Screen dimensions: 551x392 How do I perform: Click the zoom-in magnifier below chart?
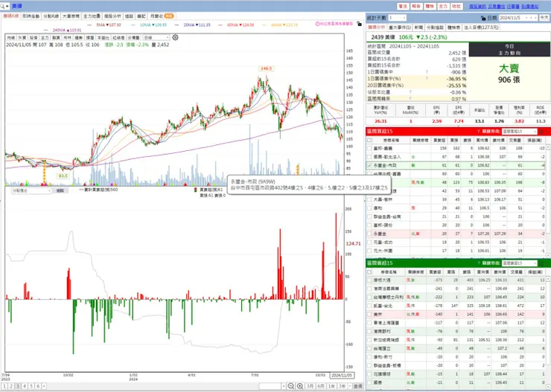pyautogui.click(x=300, y=386)
